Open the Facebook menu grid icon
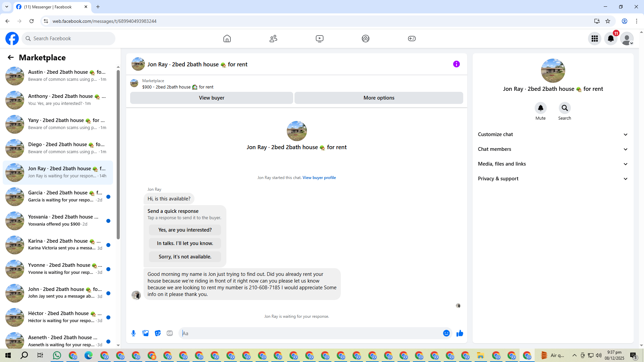Viewport: 644px width, 362px height. pyautogui.click(x=595, y=39)
